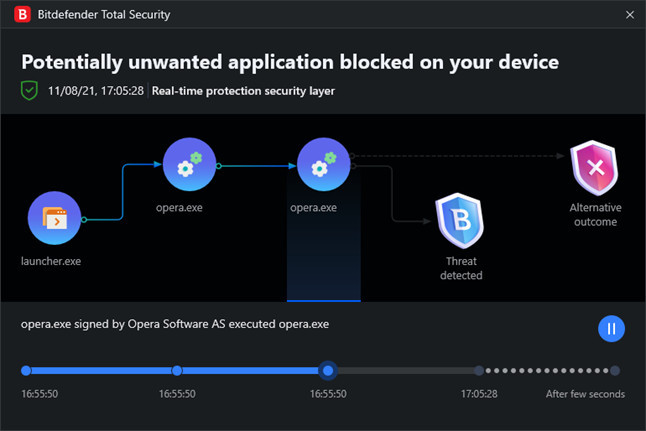
Task: Jump to the second timeline marker dot
Action: click(x=177, y=370)
